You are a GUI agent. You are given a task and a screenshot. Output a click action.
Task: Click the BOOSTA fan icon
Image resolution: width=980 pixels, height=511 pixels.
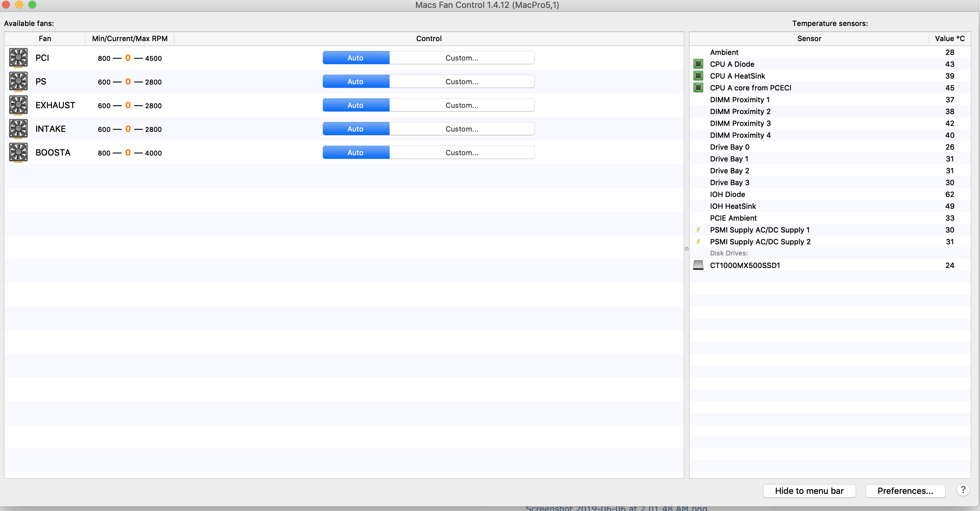click(18, 153)
